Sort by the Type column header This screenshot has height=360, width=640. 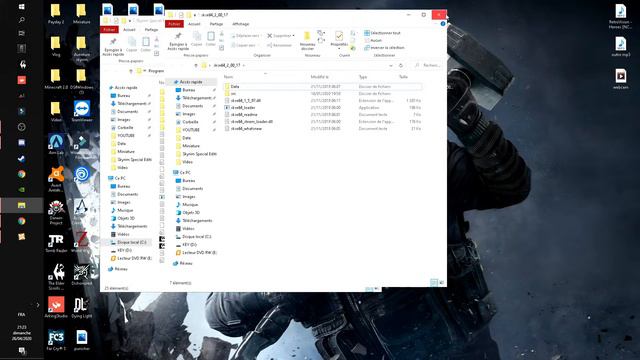[363, 77]
